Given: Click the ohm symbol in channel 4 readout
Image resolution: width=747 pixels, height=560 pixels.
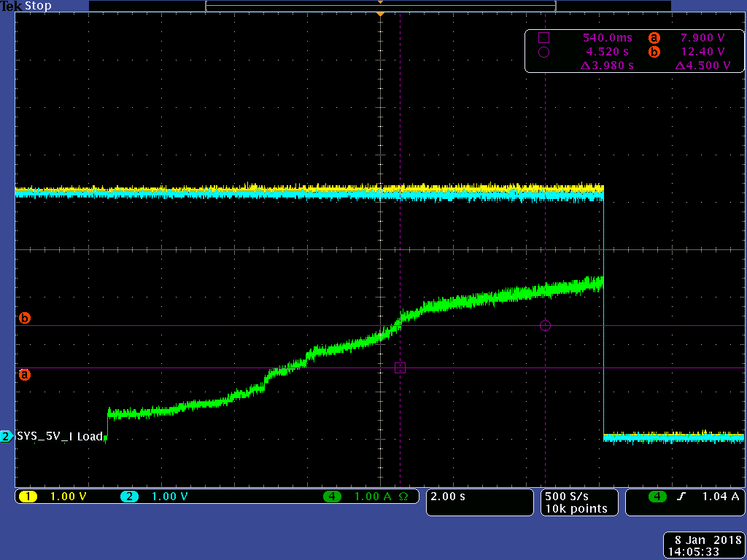Looking at the screenshot, I should [x=403, y=497].
